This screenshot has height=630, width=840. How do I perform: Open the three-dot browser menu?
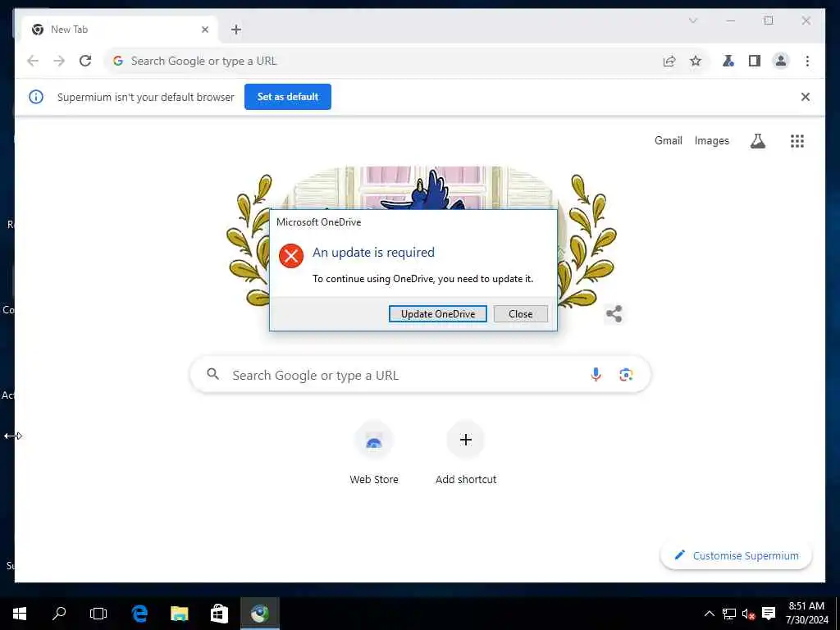807,61
